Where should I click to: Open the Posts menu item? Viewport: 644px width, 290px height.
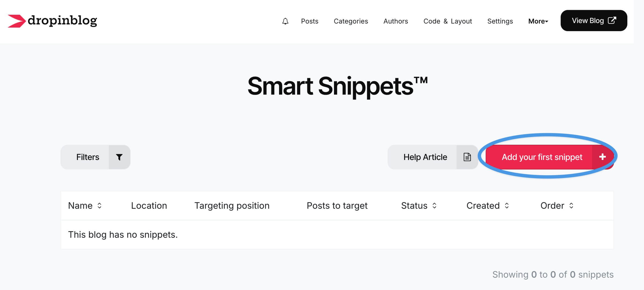click(x=310, y=21)
